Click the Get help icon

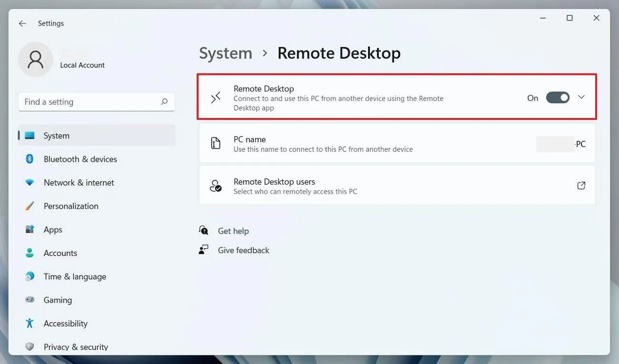tap(204, 231)
